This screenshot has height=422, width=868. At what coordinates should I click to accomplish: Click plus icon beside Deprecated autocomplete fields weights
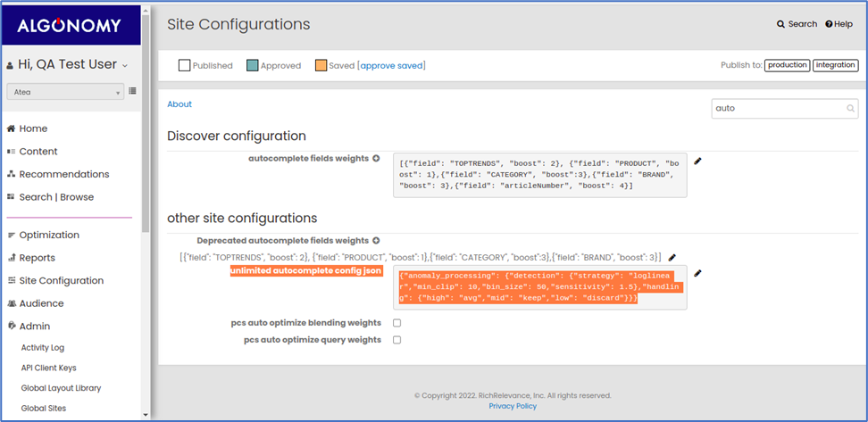(376, 241)
